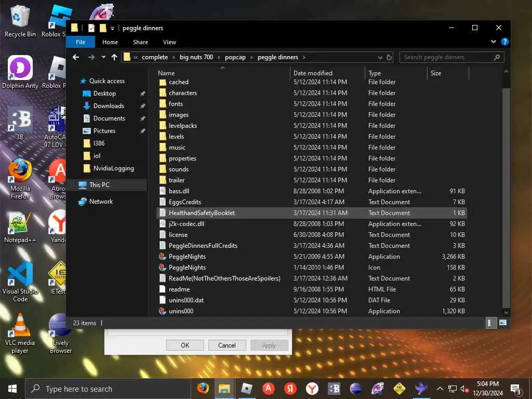Viewport: 532px width, 399px height.
Task: Open Desktop in navigation pane
Action: coord(104,94)
